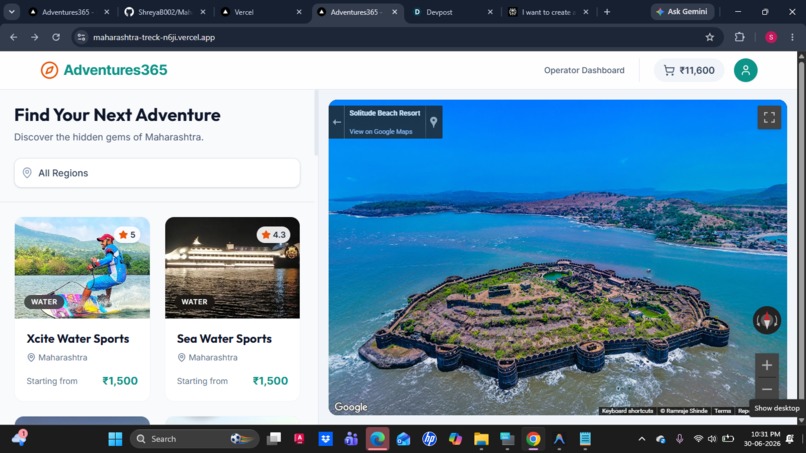
Task: Open the Chrome profile avatar
Action: point(771,37)
